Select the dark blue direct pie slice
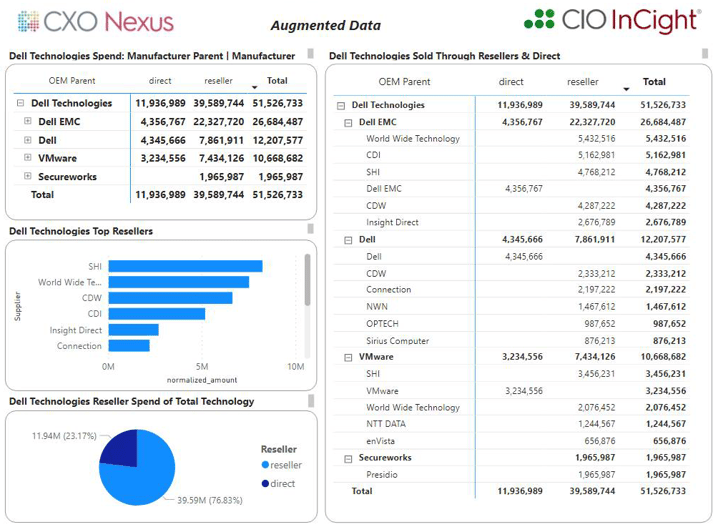 click(120, 450)
